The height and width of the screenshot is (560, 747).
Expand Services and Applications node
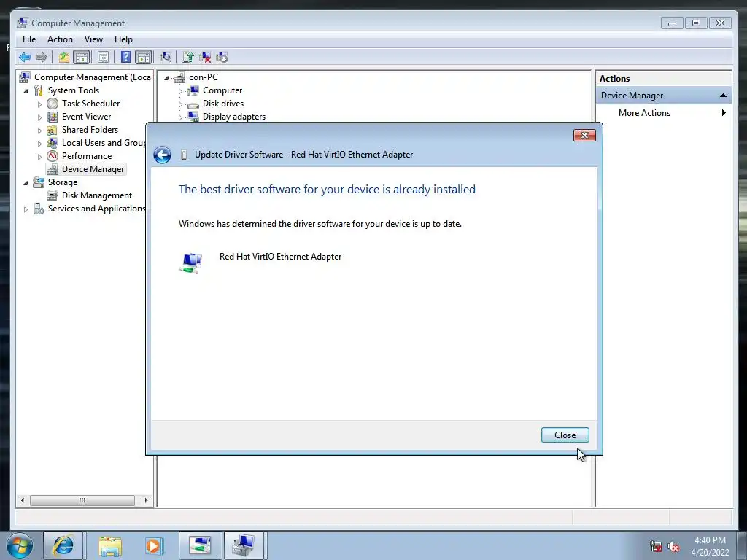pos(26,209)
